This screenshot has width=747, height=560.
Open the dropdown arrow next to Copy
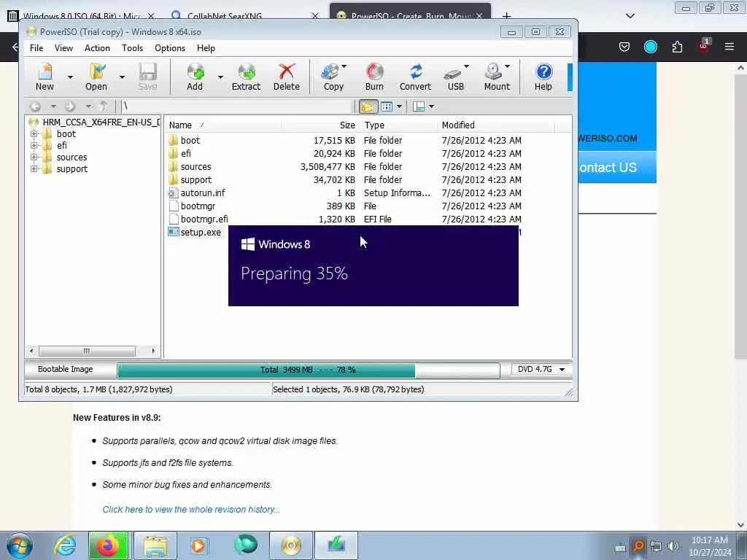click(344, 66)
